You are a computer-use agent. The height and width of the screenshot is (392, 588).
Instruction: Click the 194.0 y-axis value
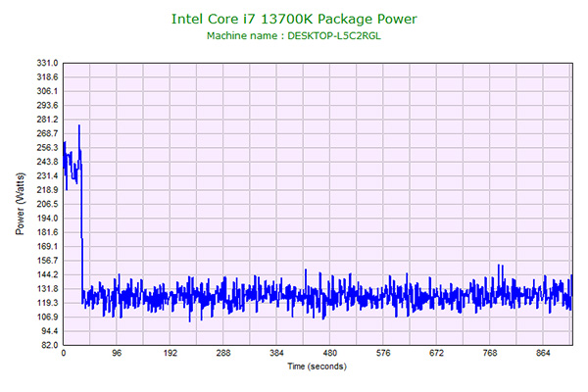(47, 219)
